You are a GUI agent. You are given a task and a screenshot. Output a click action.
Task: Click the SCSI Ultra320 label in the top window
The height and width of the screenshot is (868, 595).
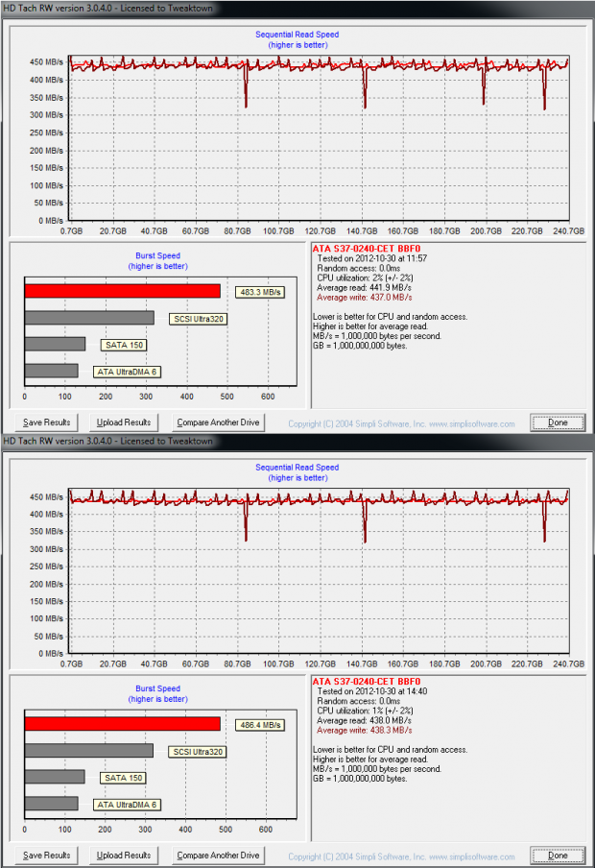pyautogui.click(x=198, y=320)
